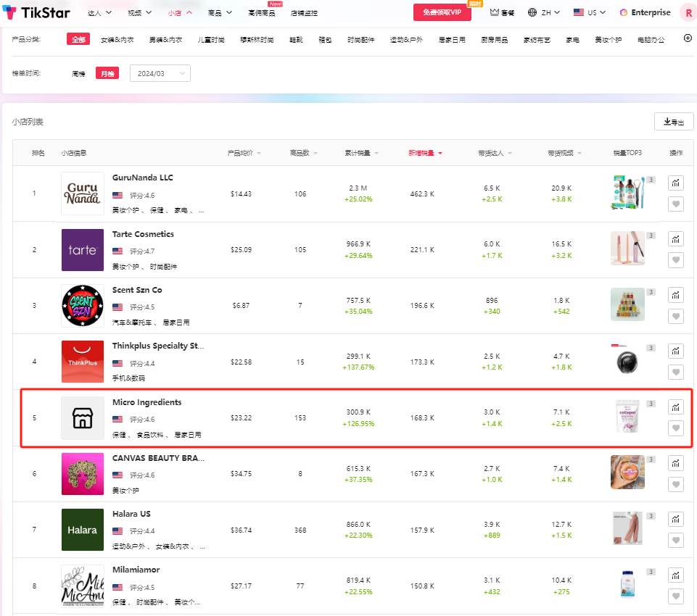Viewport: 697px width, 616px height.
Task: Open the US region dropdown
Action: (x=589, y=12)
